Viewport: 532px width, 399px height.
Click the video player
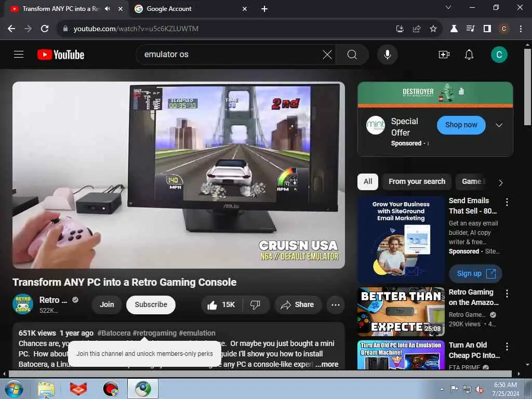(179, 175)
